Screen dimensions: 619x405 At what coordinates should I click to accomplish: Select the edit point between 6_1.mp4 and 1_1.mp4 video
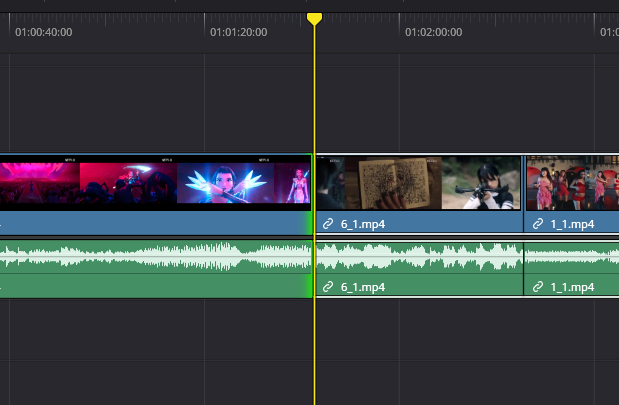click(x=523, y=185)
